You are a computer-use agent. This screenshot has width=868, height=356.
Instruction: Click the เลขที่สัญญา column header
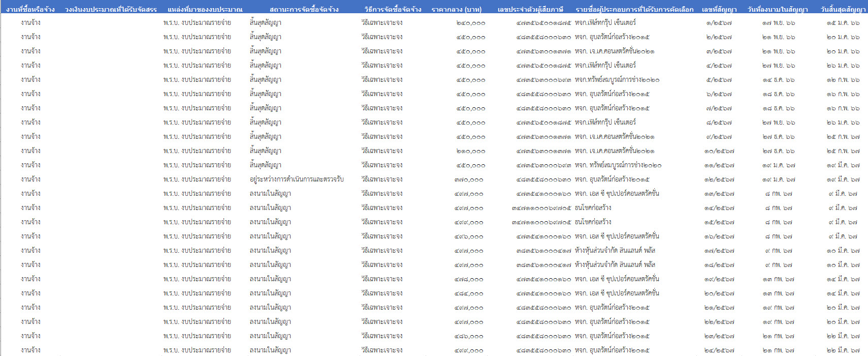point(719,9)
